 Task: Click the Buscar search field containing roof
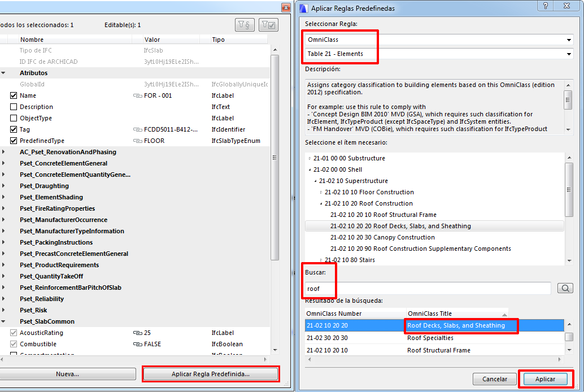[428, 289]
